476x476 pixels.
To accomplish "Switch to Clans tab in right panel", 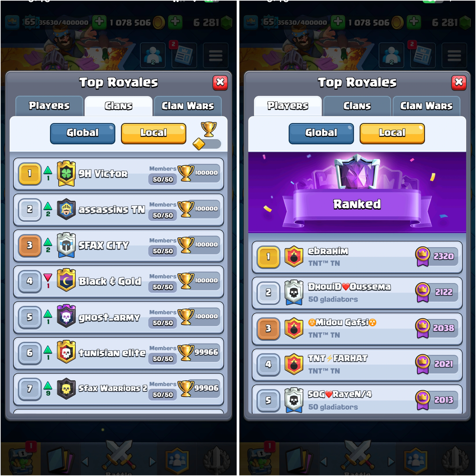I will coord(357,106).
